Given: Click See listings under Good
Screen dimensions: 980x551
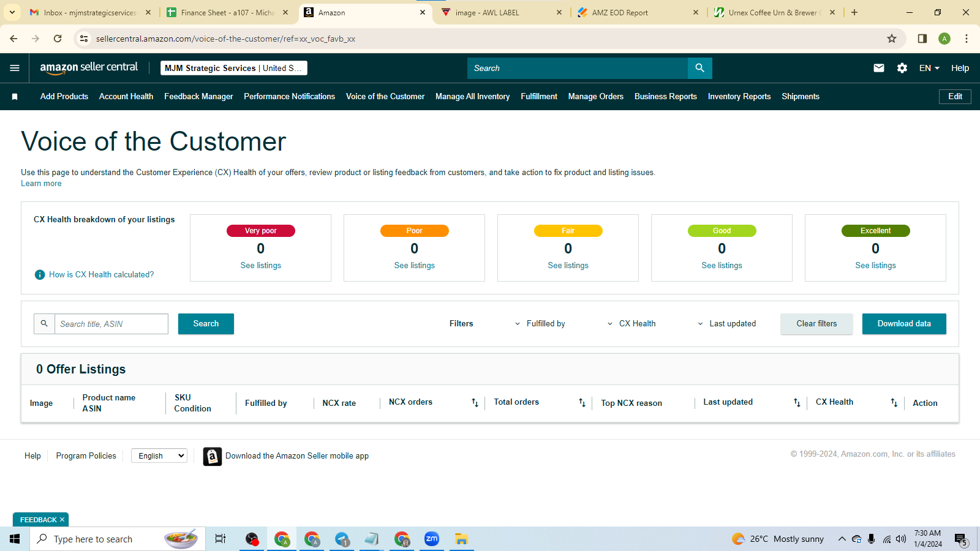Looking at the screenshot, I should pos(722,266).
